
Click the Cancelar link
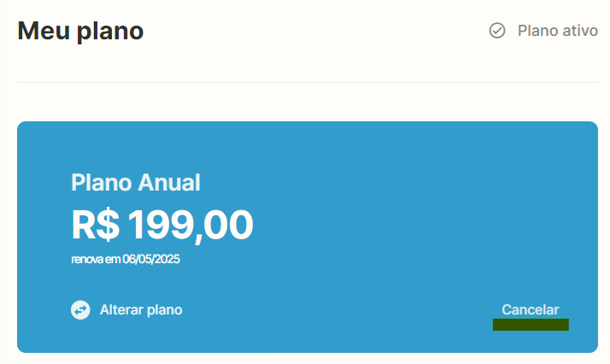[x=531, y=309]
